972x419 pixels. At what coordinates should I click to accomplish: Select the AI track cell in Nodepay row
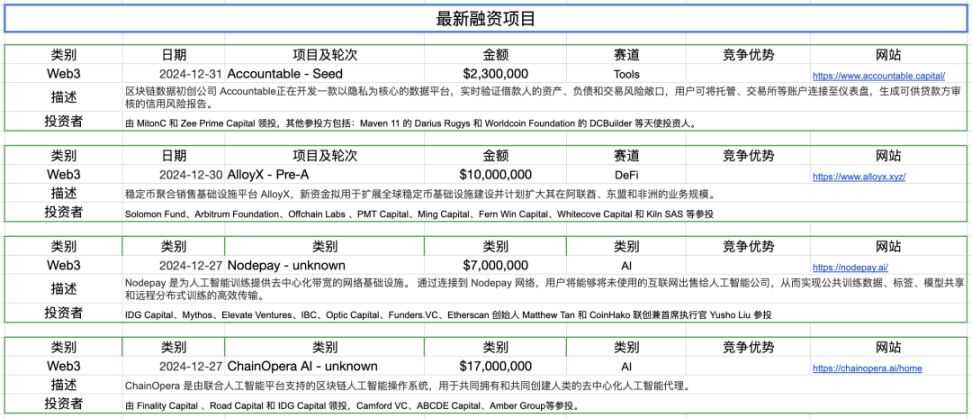[x=626, y=266]
